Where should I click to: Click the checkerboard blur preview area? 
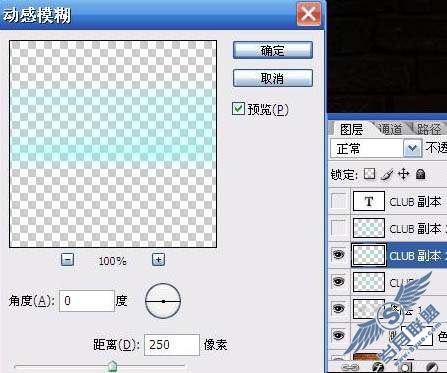(113, 144)
